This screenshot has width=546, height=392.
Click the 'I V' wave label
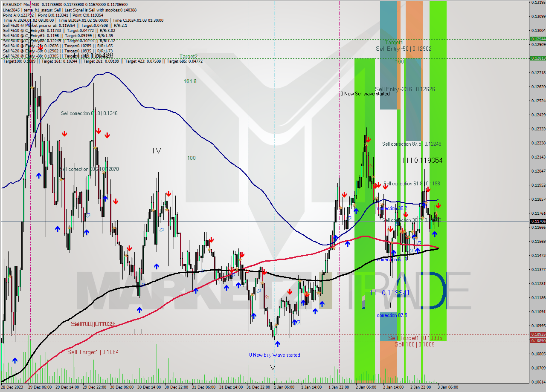(x=157, y=151)
